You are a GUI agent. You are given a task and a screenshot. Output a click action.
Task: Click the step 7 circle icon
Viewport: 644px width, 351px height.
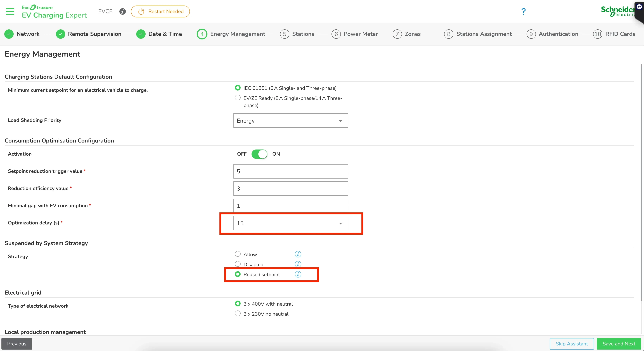click(x=397, y=34)
